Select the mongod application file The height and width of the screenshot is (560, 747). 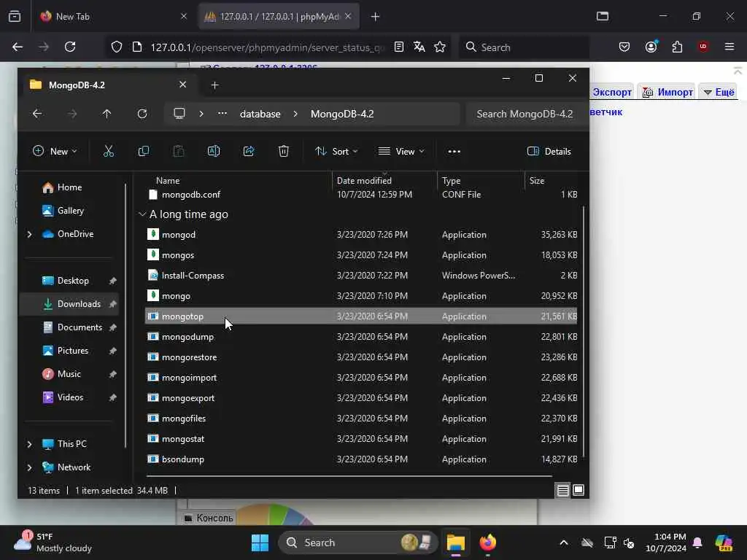[361, 235]
